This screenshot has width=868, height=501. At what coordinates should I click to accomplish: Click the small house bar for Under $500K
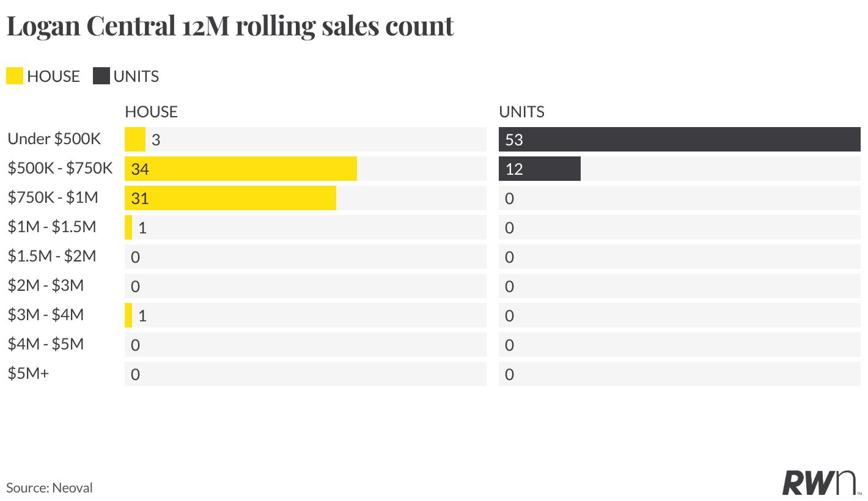click(135, 139)
